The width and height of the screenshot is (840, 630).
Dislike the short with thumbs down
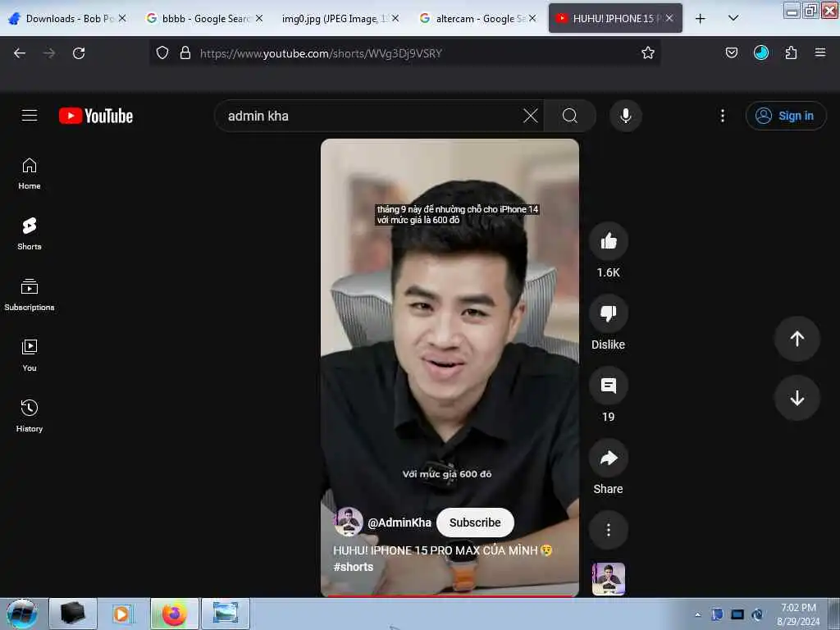click(608, 313)
